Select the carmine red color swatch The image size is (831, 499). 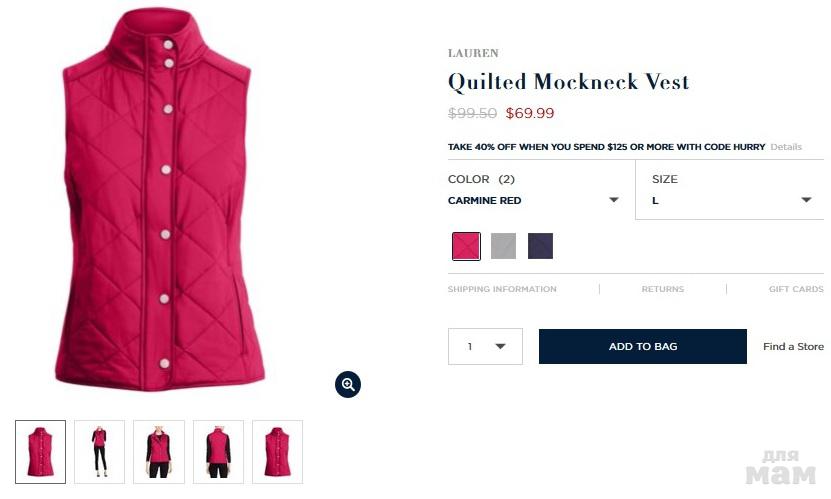point(466,246)
